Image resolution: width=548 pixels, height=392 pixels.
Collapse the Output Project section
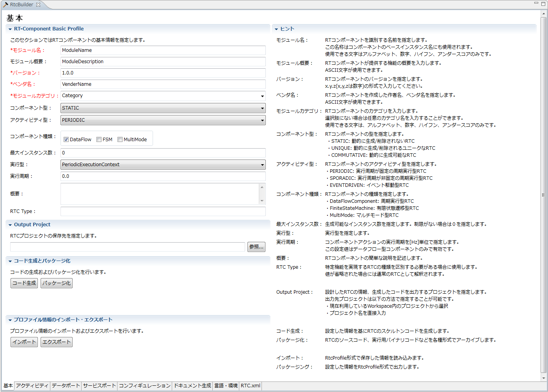pyautogui.click(x=10, y=225)
